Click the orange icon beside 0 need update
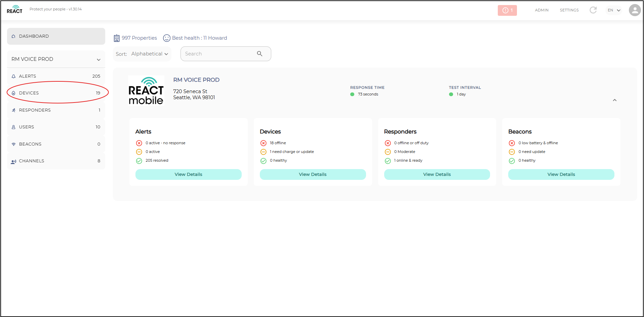 (x=512, y=152)
